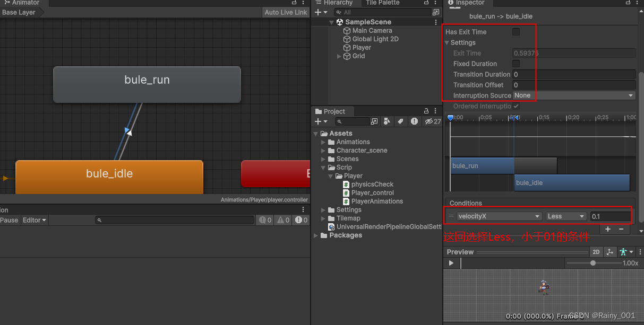Toggle the Ordered Interruption checkbox
644x325 pixels.
(516, 106)
